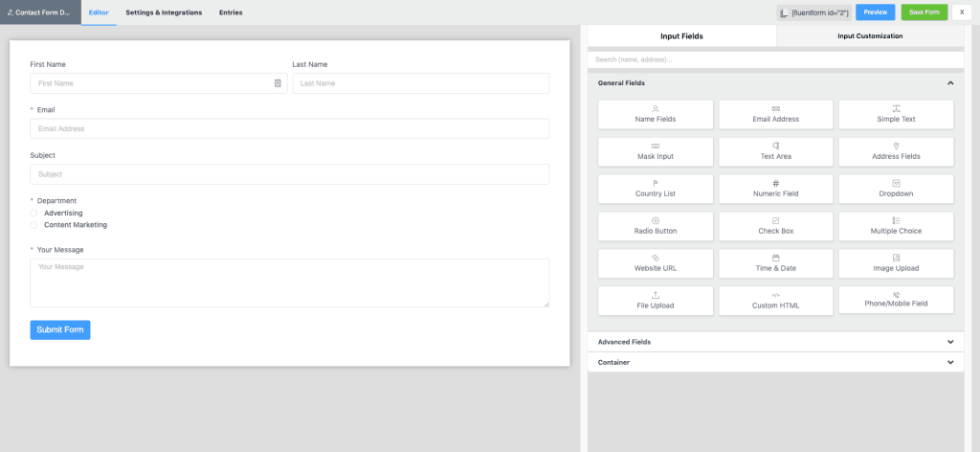The height and width of the screenshot is (452, 980).
Task: Add a Multiple Choice field
Action: [x=896, y=226]
